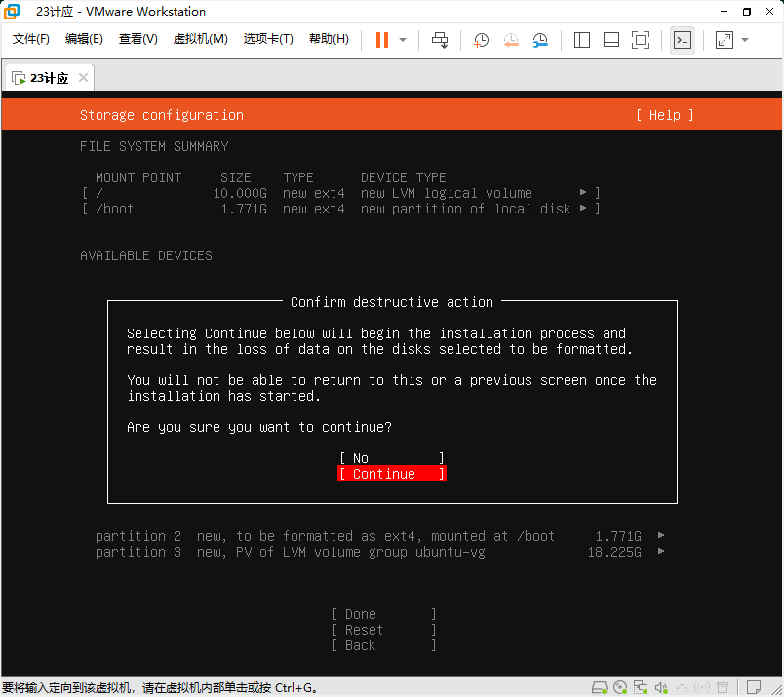Click the Done button
The width and height of the screenshot is (784, 697).
tap(384, 614)
